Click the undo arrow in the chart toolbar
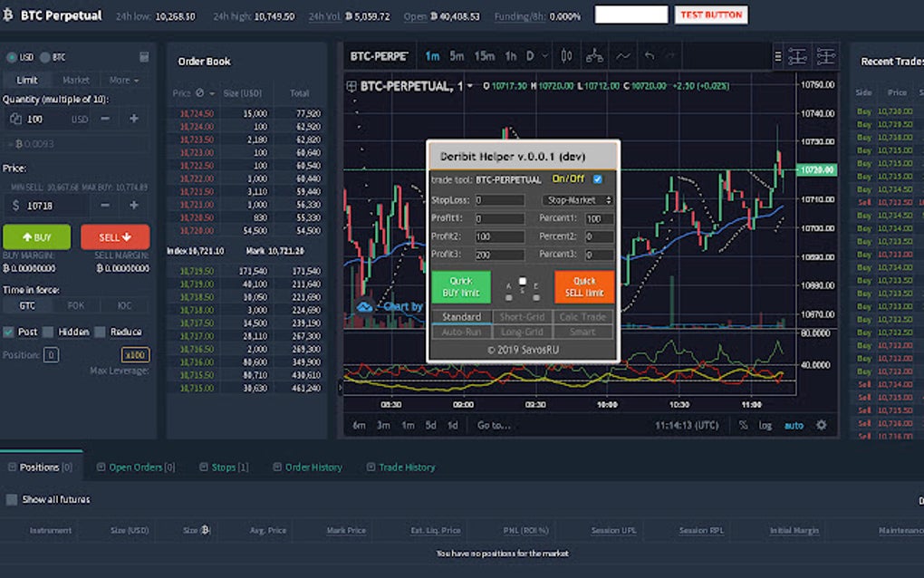The image size is (924, 578). point(649,55)
